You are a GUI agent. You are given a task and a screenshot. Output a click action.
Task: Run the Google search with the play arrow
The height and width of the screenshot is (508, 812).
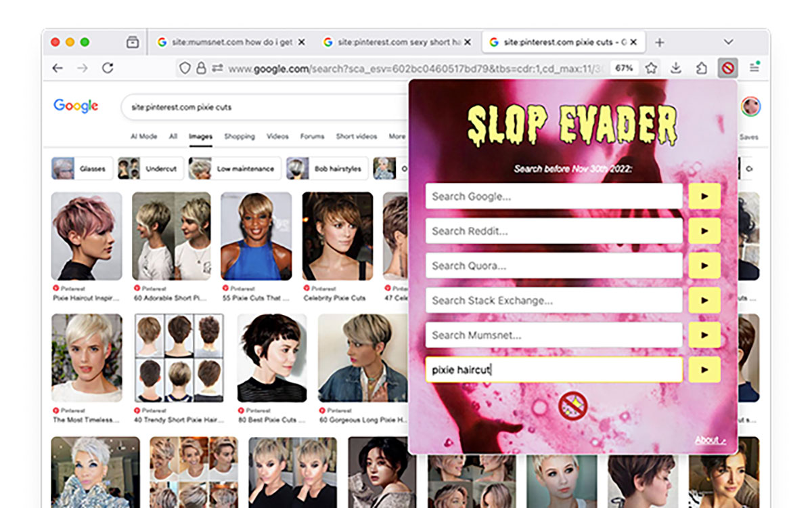point(705,196)
